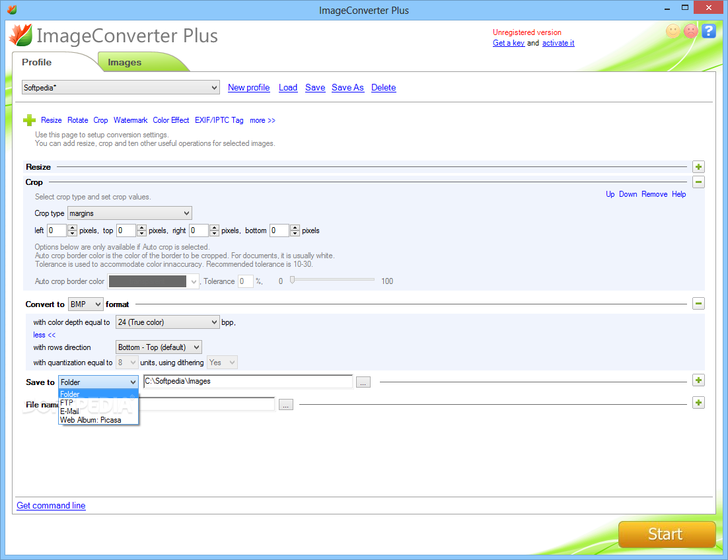Move the Crop operation Up

[x=610, y=194]
